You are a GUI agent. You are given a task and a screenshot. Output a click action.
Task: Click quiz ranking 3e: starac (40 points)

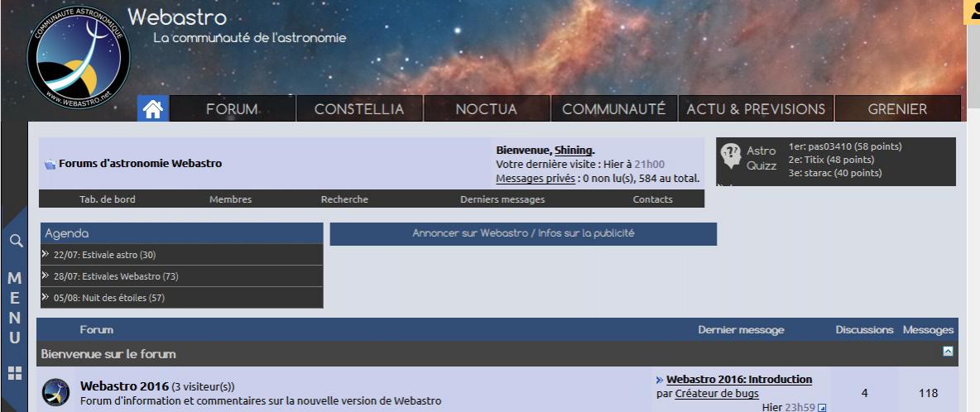[835, 173]
